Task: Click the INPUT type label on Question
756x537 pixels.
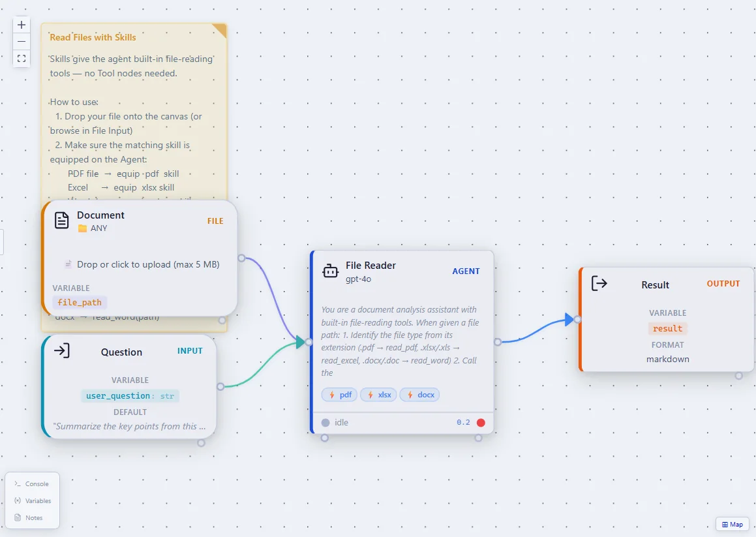Action: click(190, 351)
